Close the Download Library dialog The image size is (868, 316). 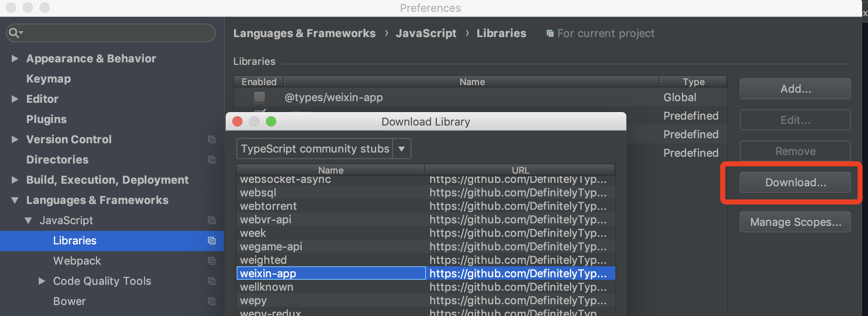(237, 122)
